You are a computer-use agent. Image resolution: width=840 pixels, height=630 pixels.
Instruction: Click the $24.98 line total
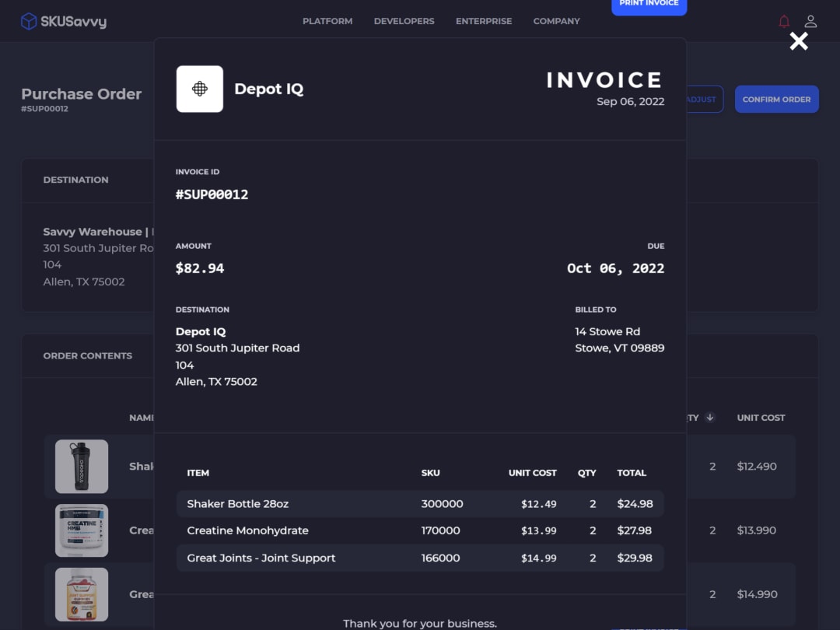point(635,503)
